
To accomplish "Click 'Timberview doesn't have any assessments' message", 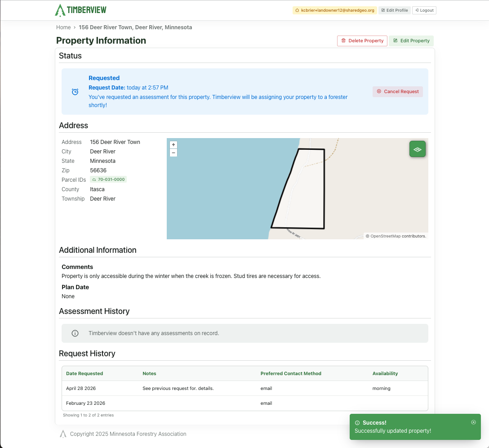I will 154,333.
